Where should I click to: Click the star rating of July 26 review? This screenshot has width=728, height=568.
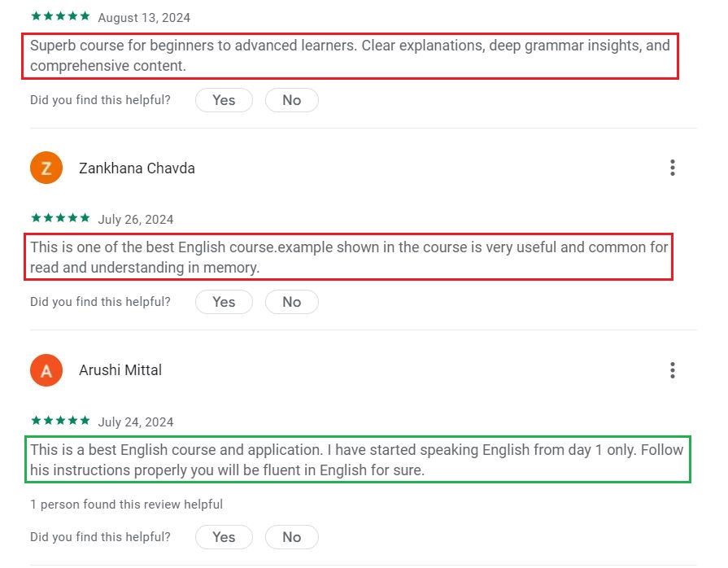pos(60,218)
